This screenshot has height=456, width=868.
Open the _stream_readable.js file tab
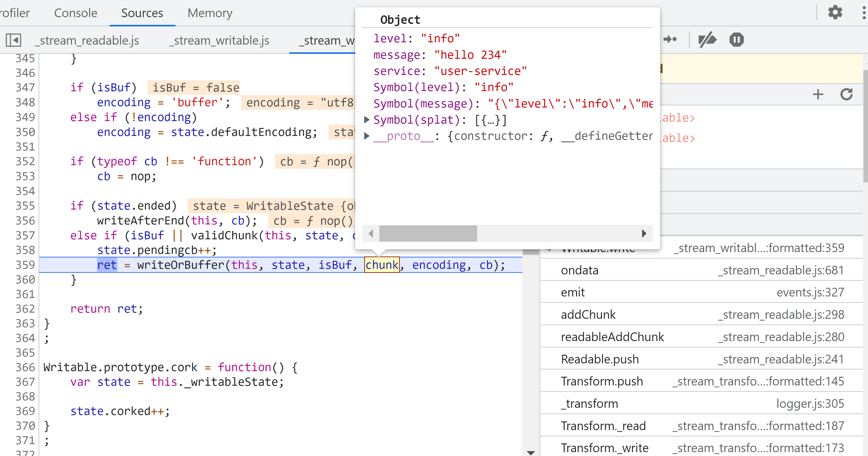87,41
